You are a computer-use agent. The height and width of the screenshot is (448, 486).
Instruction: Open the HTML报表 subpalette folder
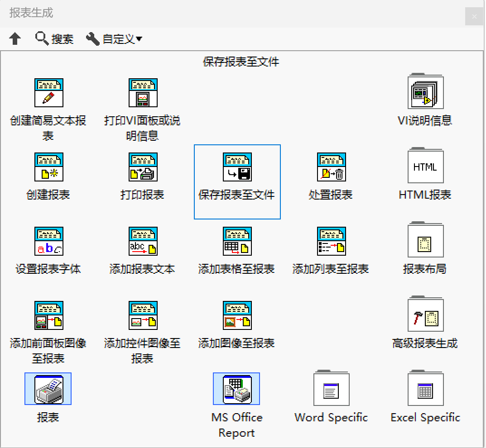425,166
